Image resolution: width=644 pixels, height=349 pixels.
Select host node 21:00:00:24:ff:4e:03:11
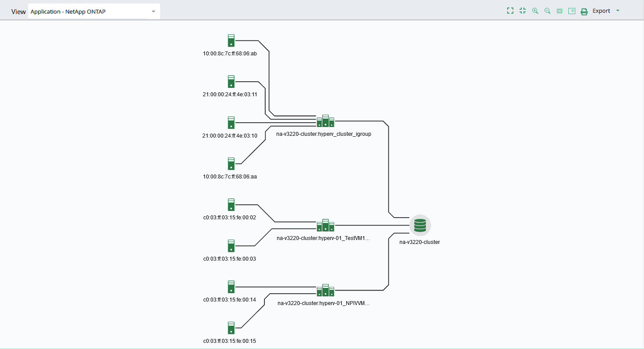point(231,81)
